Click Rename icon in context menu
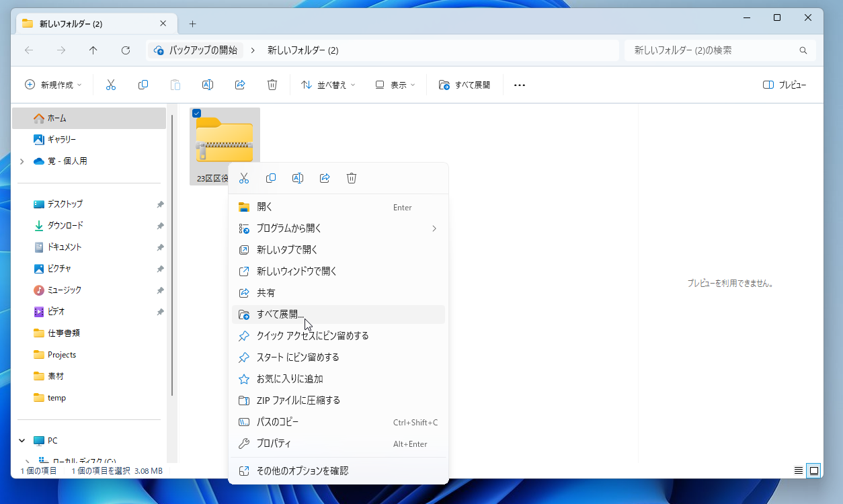The image size is (843, 504). 298,178
